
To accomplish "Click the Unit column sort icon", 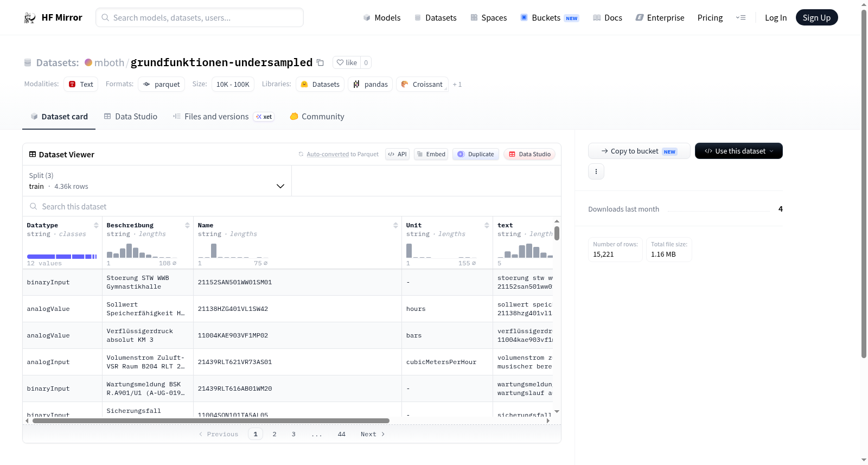I will 487,225.
